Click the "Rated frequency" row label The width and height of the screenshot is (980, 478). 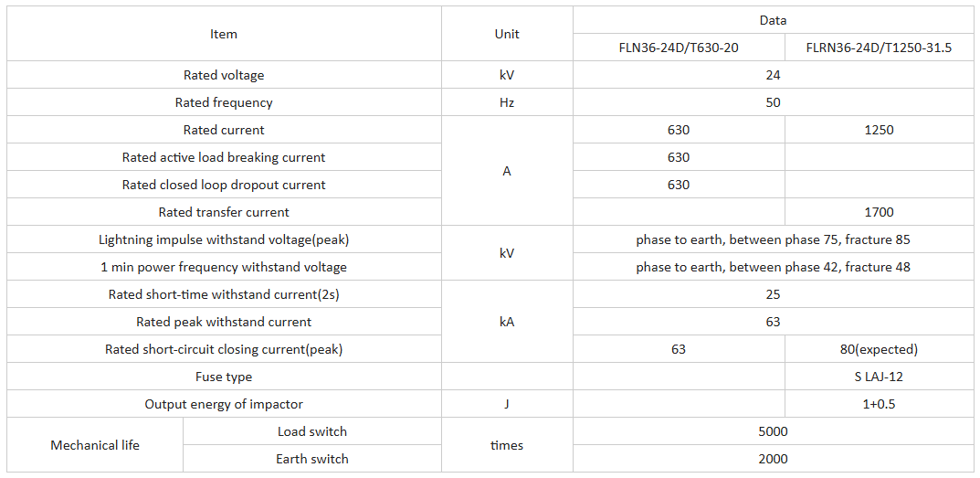pos(224,102)
